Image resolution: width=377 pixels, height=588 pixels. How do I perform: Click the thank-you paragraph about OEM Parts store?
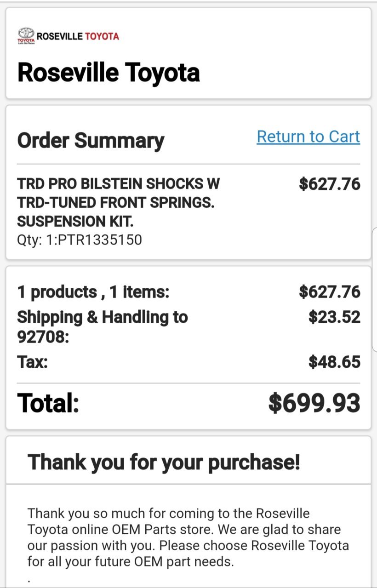(x=188, y=537)
